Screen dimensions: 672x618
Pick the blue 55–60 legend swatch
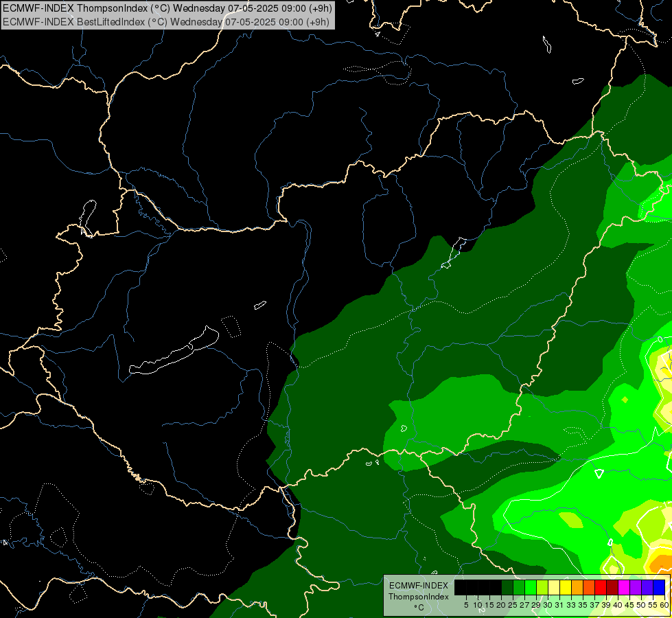point(659,587)
